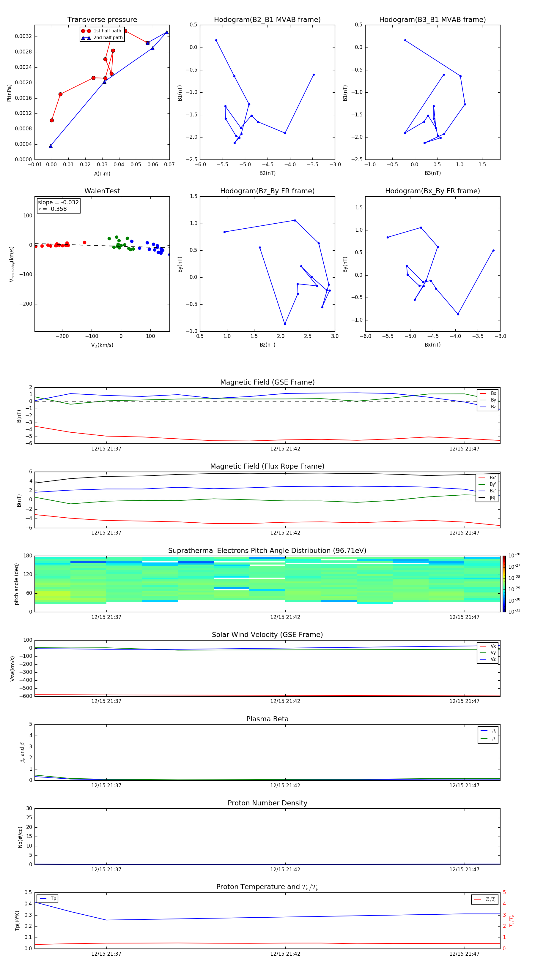Screen dimensions: 535x980
Task: Select the 'Pt(nPa)' y-axis label
Action: [9, 93]
